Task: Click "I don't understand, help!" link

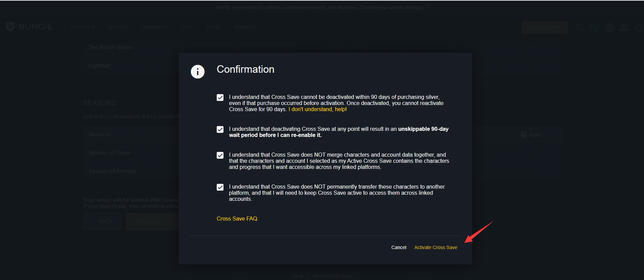Action: click(318, 109)
